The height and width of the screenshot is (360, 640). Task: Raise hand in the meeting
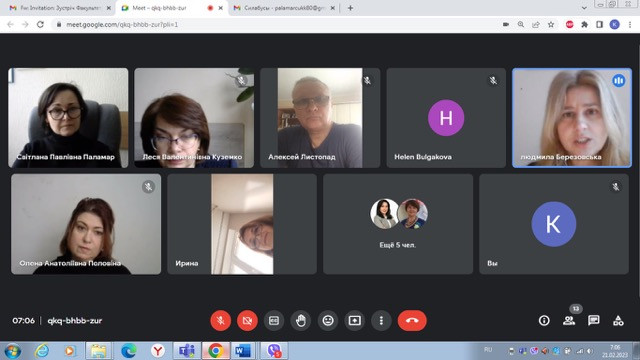tap(301, 321)
